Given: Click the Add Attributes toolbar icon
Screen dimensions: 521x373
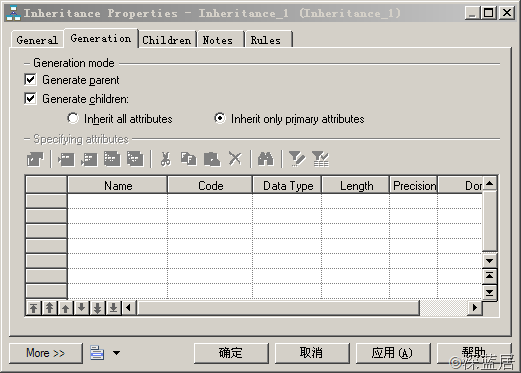Looking at the screenshot, I should coord(112,159).
